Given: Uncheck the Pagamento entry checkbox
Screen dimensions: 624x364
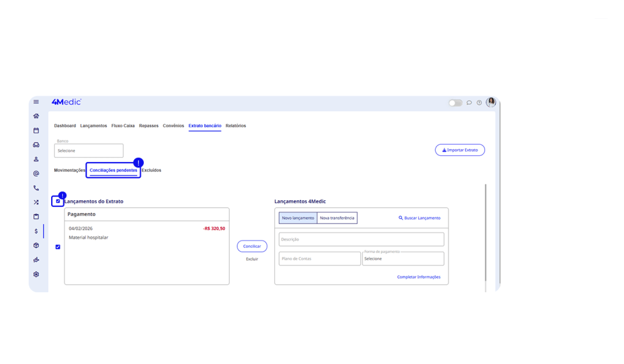Looking at the screenshot, I should click(x=58, y=247).
